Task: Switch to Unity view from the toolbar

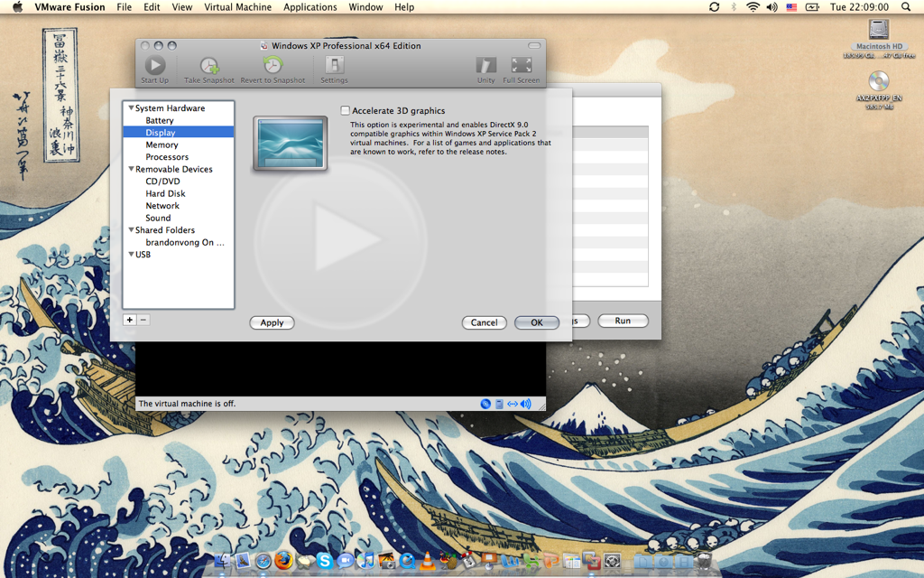Action: tap(486, 70)
